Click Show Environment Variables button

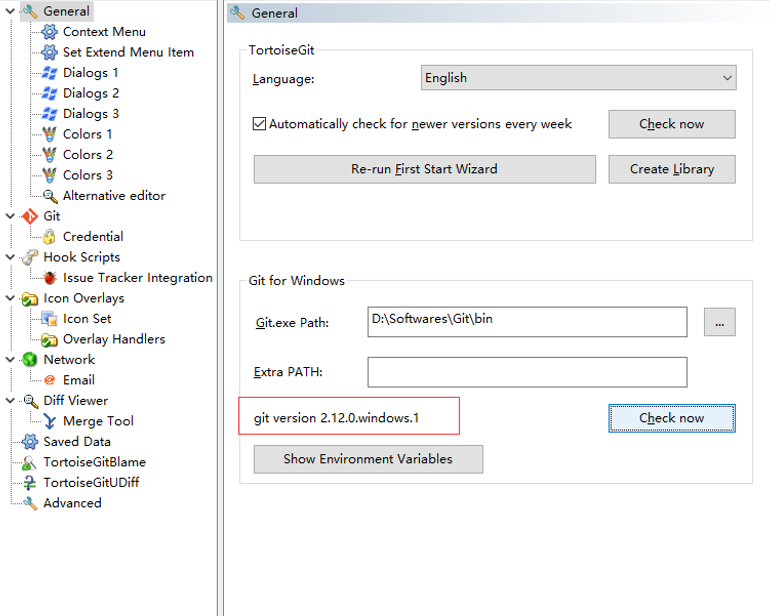368,459
